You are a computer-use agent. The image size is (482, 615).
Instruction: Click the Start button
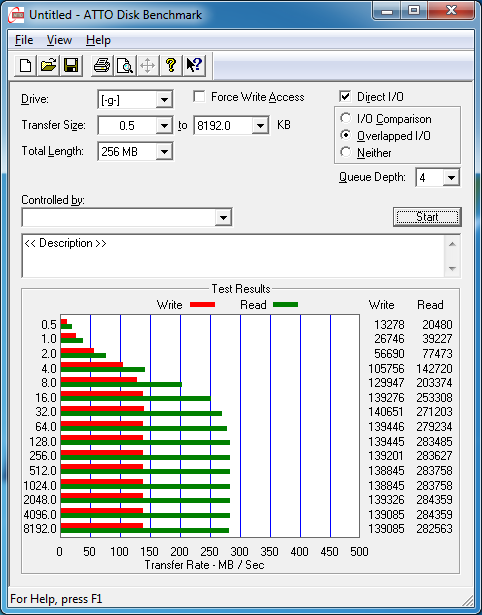click(427, 217)
